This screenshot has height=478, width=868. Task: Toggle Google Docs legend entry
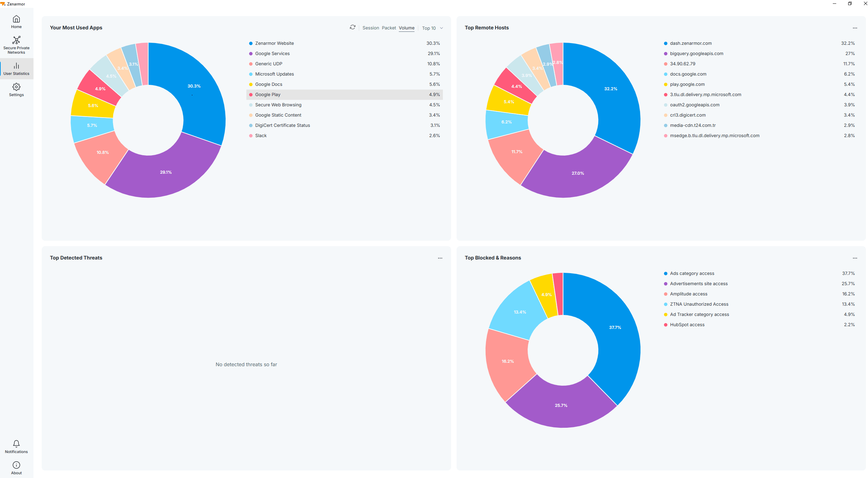pyautogui.click(x=344, y=84)
